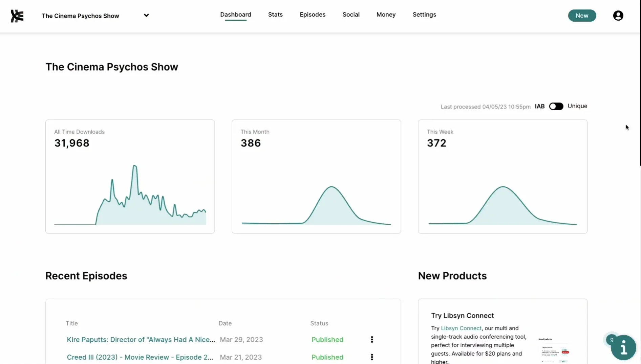The height and width of the screenshot is (364, 641).
Task: Click the Published status for Kire Paputts episode
Action: [x=327, y=339]
